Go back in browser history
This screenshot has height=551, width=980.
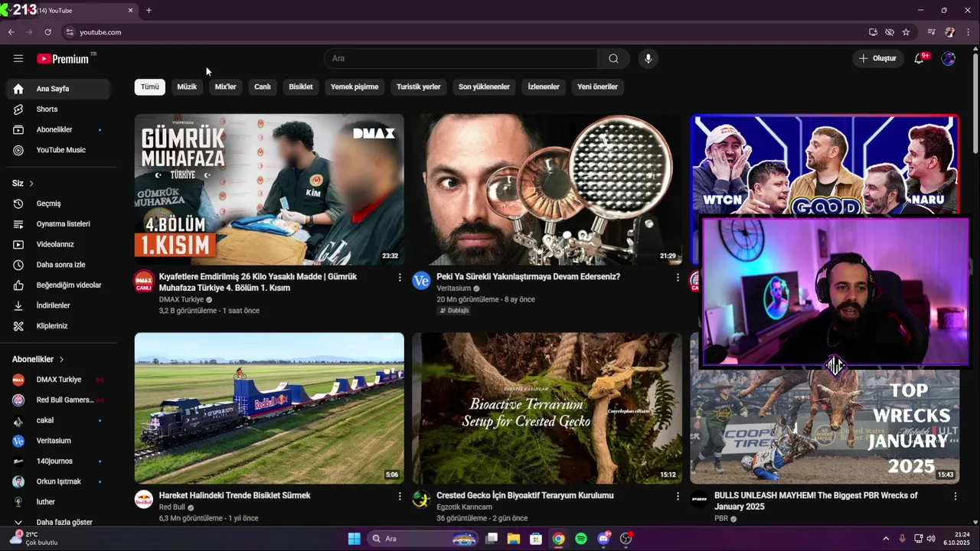11,32
